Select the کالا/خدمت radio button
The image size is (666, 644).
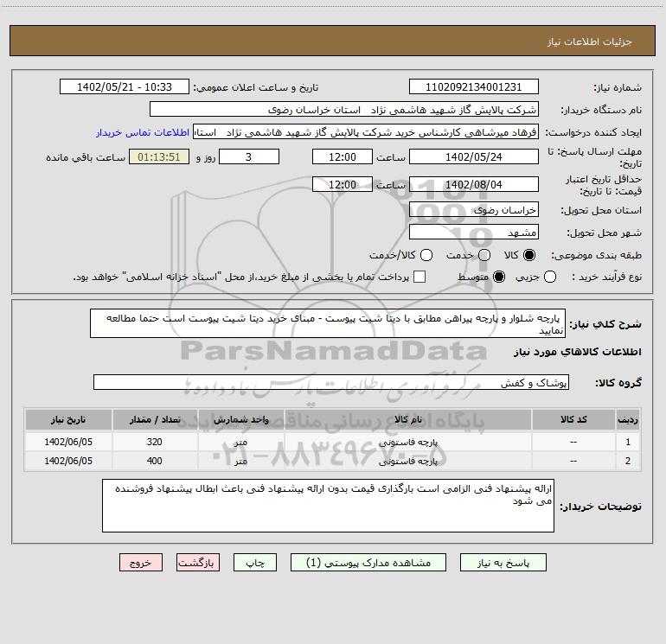pos(426,255)
